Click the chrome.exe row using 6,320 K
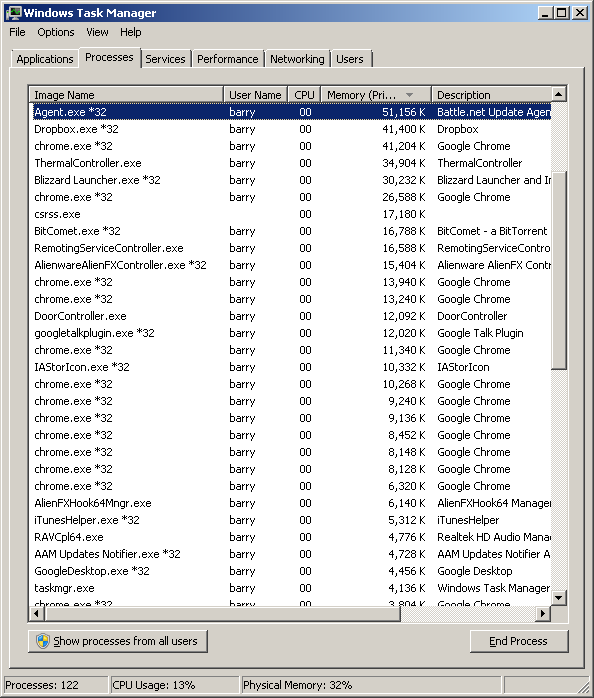This screenshot has height=698, width=594. (291, 486)
